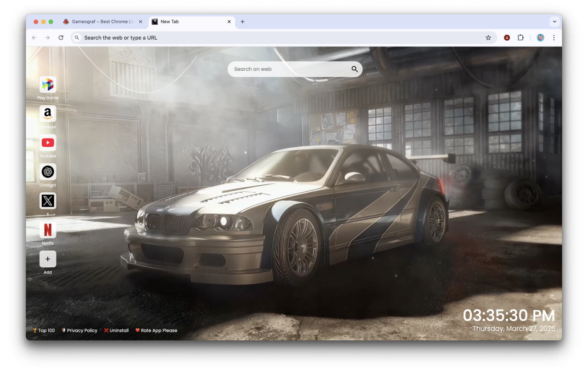Screen dimensions: 588x368
Task: Open a new browser tab with plus
Action: [243, 22]
